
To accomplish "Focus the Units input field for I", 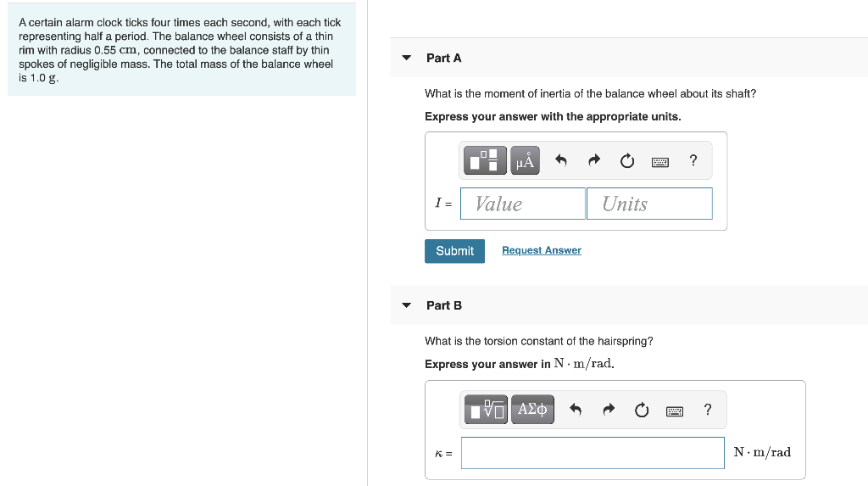I will tap(649, 204).
